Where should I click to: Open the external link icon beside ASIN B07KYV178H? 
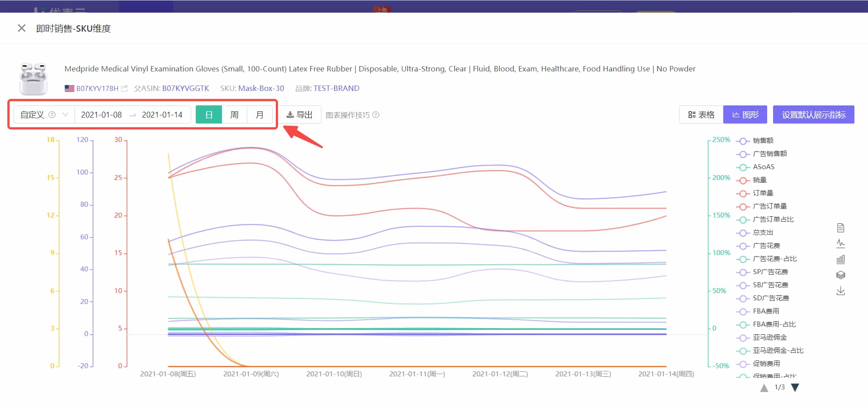point(124,89)
